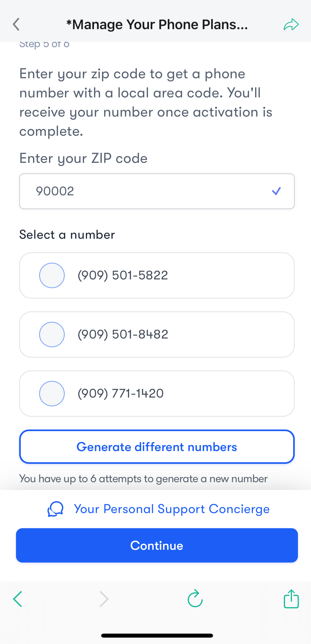The height and width of the screenshot is (644, 311).
Task: Choose the (909) 501-8482 radio option
Action: (x=52, y=335)
